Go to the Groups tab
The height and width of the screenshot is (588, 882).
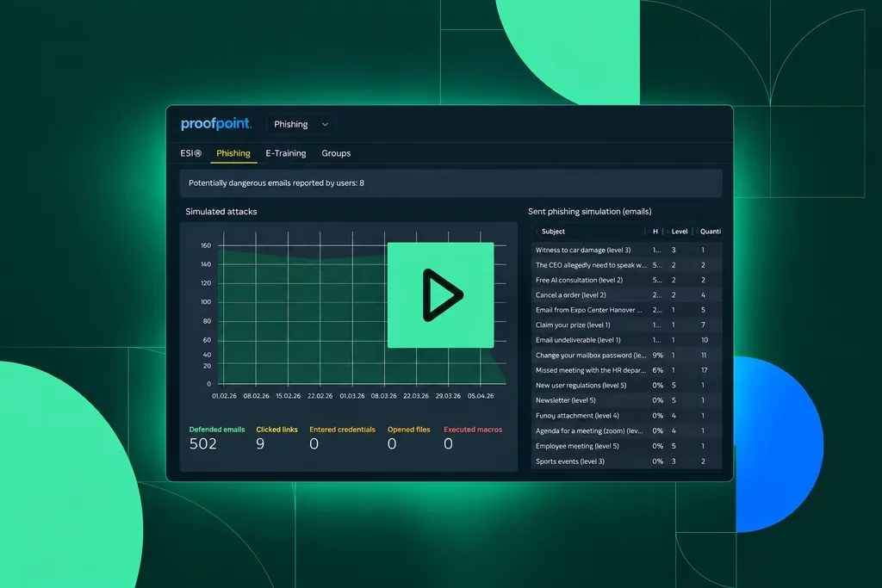point(336,153)
